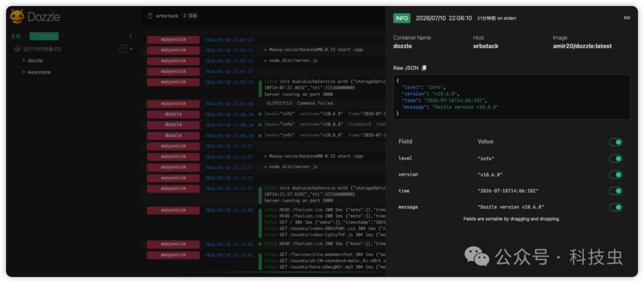Toggle the version field switch
Screen dimensions: 644x283
tap(615, 175)
